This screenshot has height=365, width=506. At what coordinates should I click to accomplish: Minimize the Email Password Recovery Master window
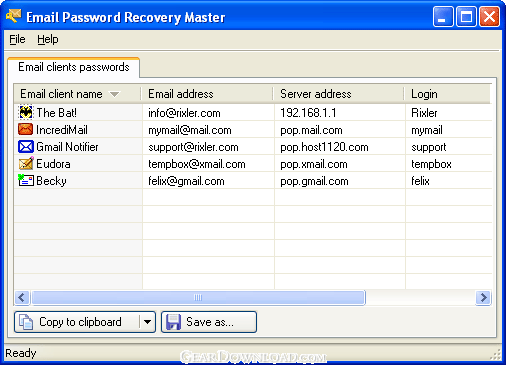tap(443, 16)
